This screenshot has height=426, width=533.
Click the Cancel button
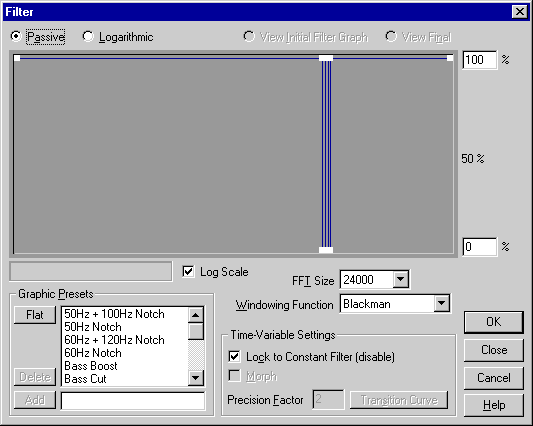(494, 378)
